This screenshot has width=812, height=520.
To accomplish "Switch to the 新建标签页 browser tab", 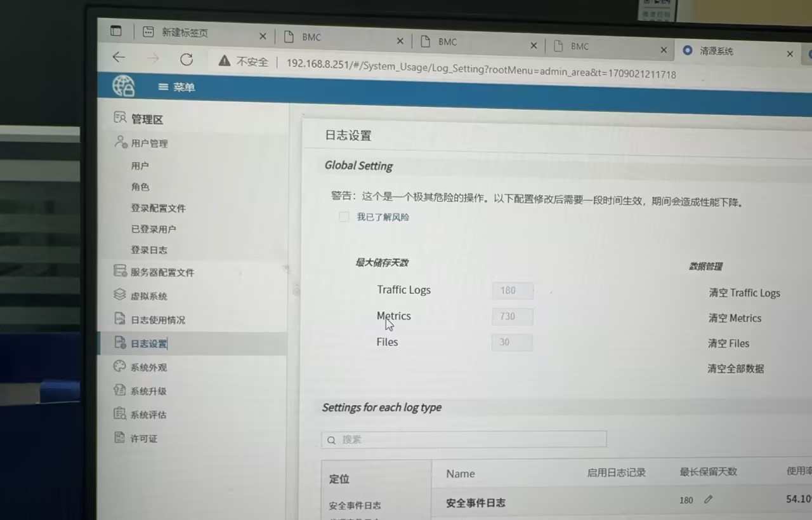I will 184,33.
